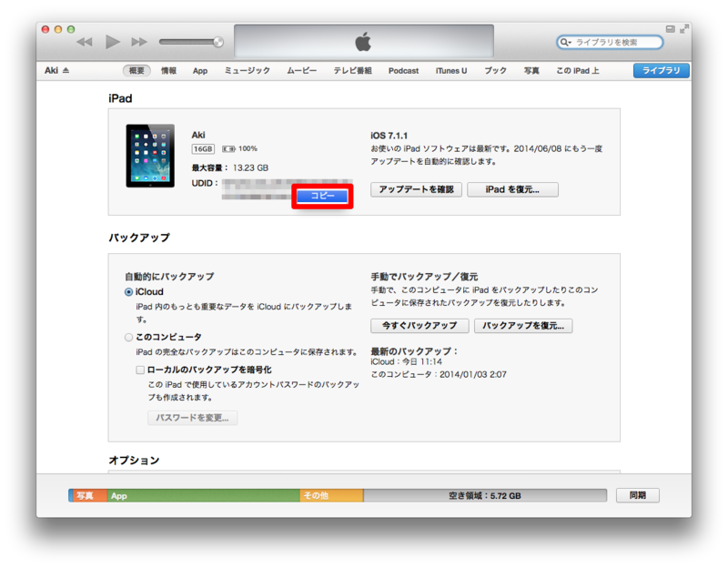Screen dimensions: 728x568
Task: Enter fullscreen with the arrows icon
Action: click(684, 29)
